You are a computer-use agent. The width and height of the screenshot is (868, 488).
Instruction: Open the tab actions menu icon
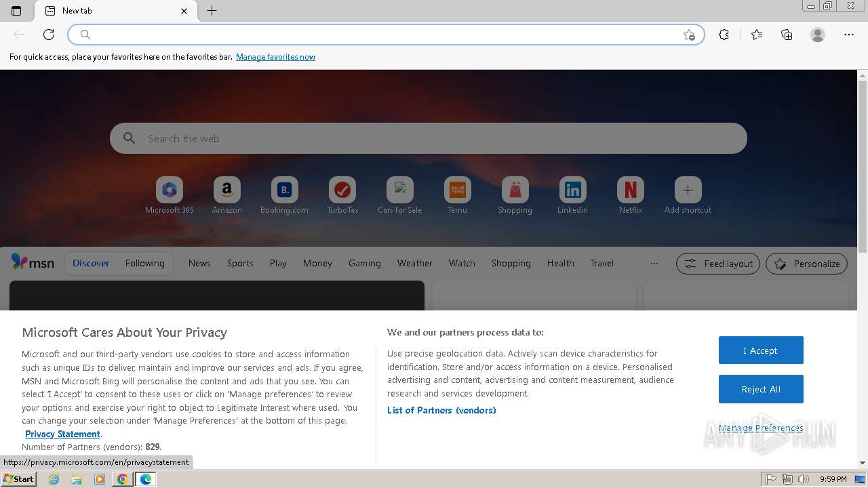point(16,11)
